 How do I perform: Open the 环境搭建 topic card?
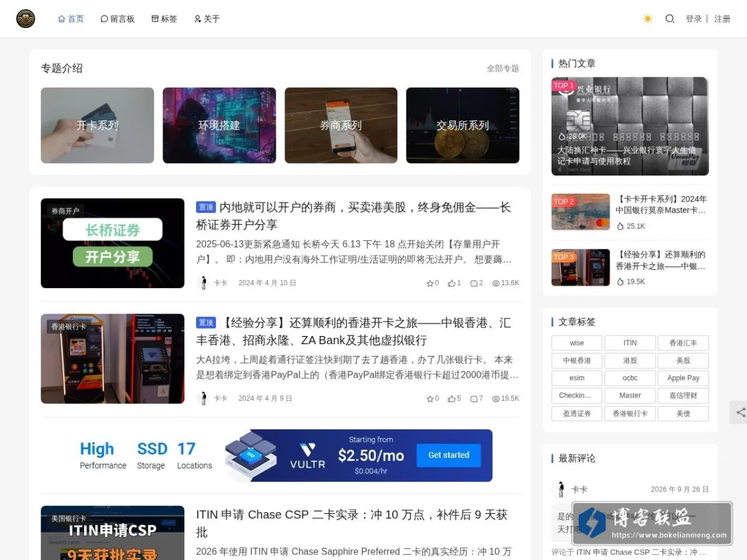click(219, 125)
